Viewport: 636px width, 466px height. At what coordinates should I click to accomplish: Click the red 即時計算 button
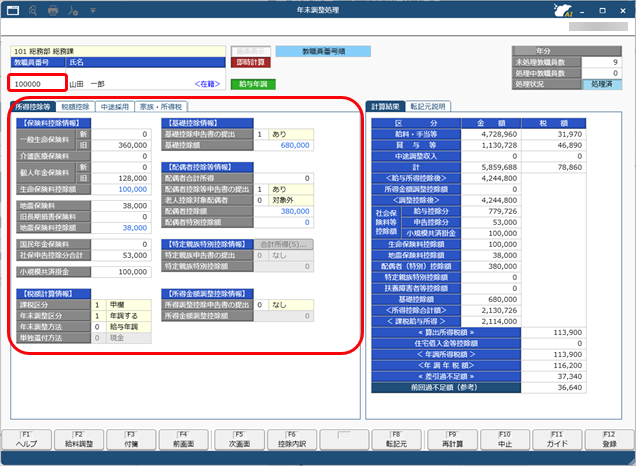click(x=250, y=62)
